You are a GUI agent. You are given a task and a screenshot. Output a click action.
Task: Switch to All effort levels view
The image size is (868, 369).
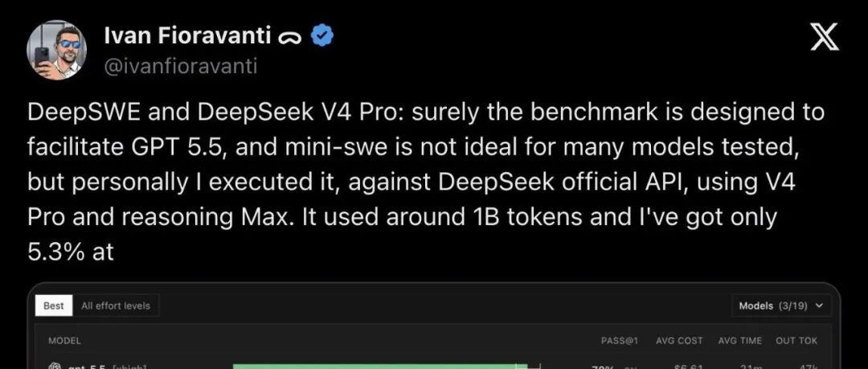[x=116, y=305]
